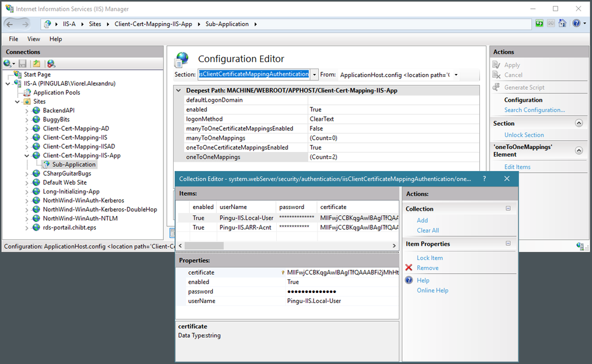
Task: Click Client-Cert-Mapping-IIS-App in breadcrumb
Action: click(x=153, y=24)
